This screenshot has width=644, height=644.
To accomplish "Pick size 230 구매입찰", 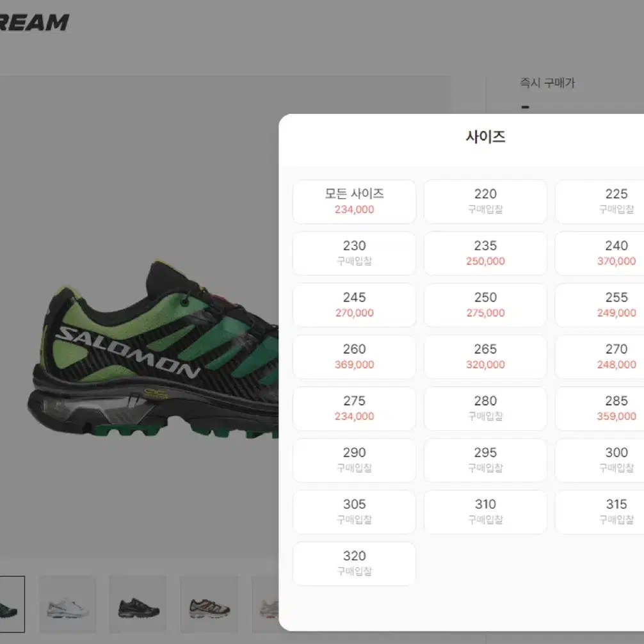I will [x=354, y=254].
